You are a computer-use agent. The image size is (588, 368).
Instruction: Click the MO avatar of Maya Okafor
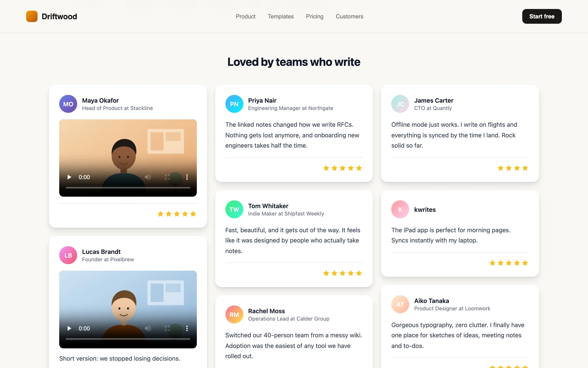tap(68, 104)
